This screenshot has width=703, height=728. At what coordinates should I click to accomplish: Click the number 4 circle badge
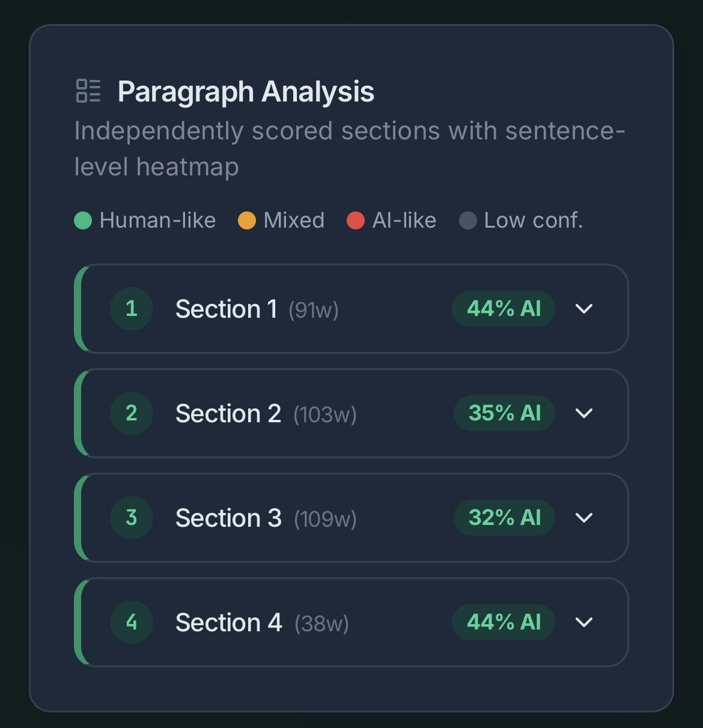point(131,622)
